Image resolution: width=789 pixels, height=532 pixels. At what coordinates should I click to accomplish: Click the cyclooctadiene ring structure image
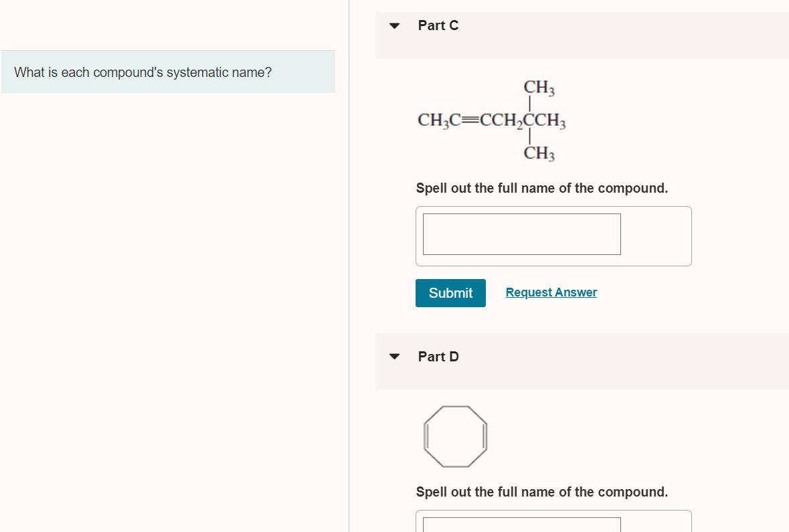click(x=455, y=436)
